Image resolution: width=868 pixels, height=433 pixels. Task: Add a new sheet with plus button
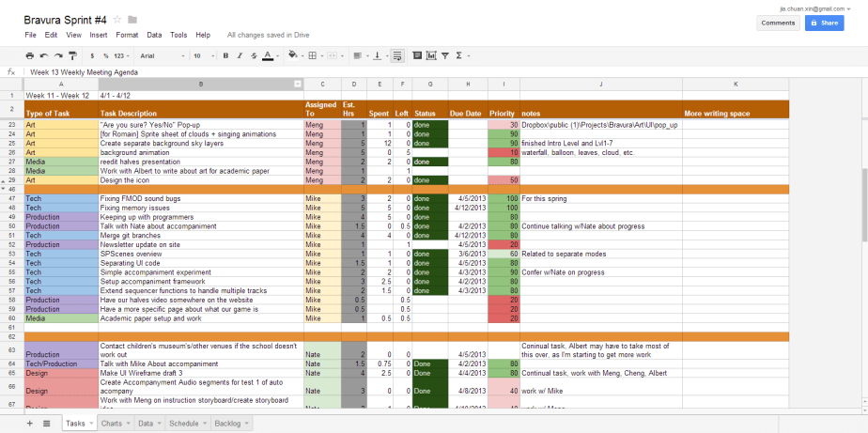(29, 424)
